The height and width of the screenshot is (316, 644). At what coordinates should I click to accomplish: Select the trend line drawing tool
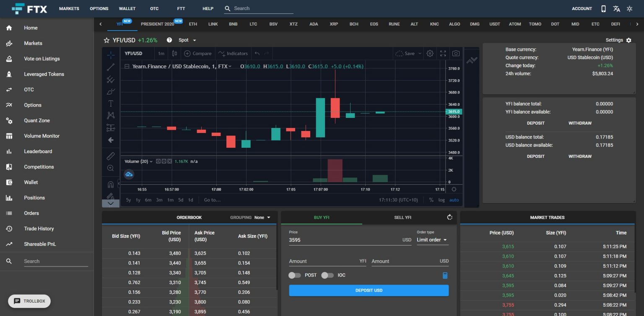tap(111, 66)
